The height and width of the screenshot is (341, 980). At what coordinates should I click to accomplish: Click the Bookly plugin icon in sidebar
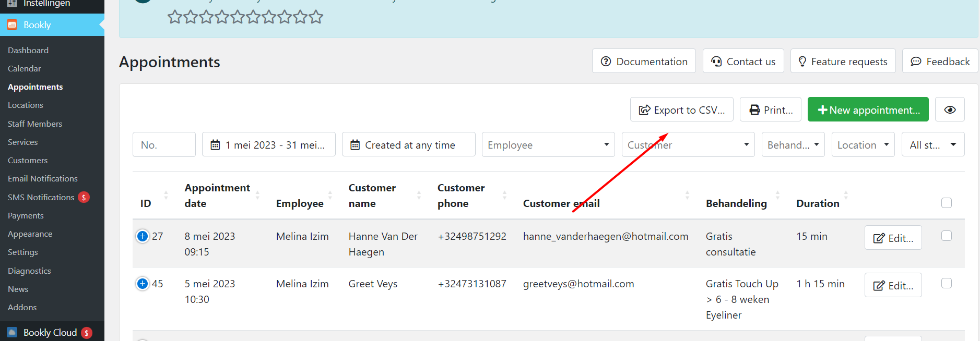tap(12, 25)
